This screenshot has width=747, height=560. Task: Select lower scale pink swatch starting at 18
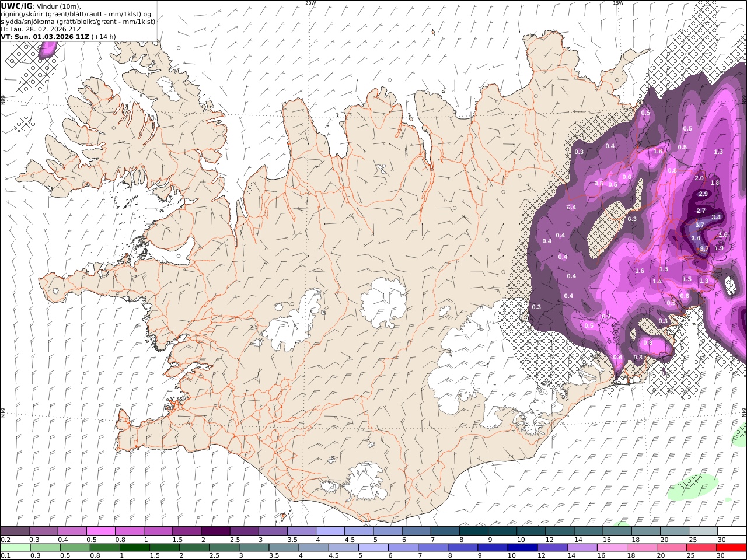point(643,548)
